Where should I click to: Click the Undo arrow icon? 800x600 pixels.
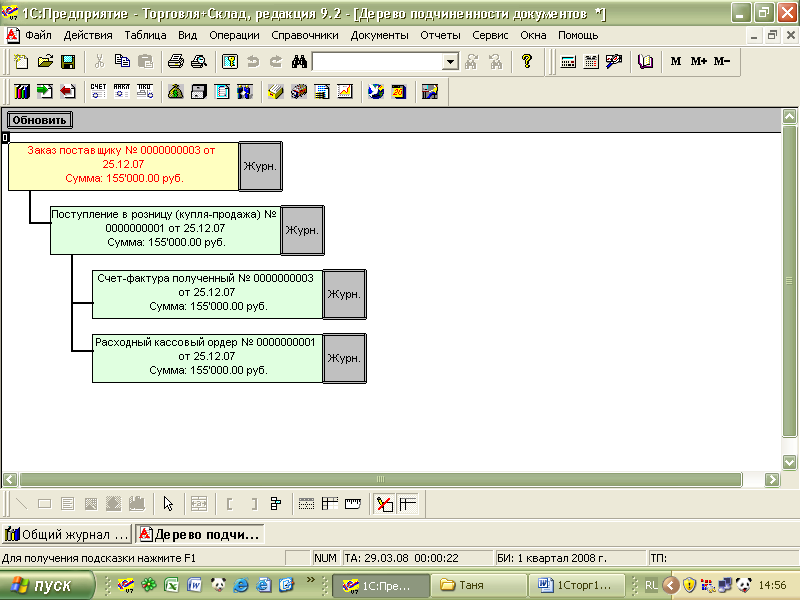pos(253,62)
